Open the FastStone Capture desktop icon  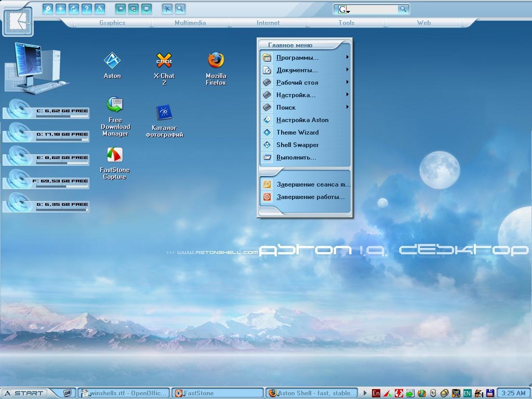115,163
